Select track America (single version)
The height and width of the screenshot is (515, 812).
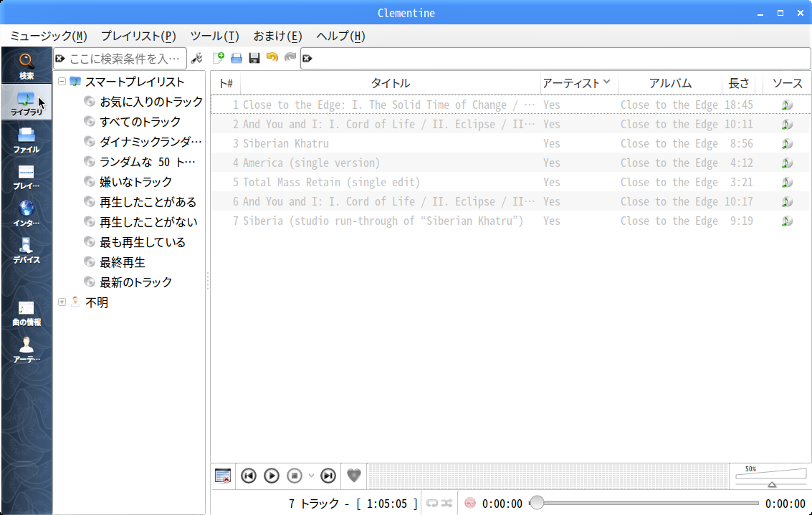(311, 163)
